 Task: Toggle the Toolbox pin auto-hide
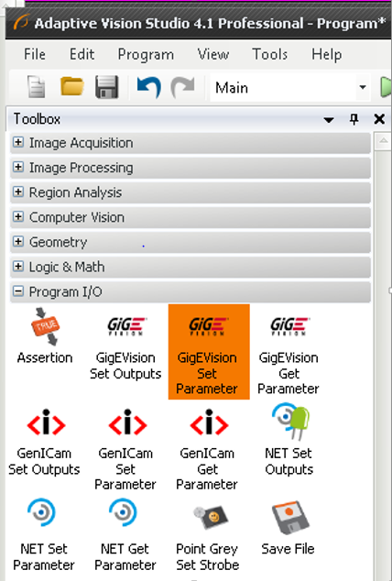pyautogui.click(x=354, y=119)
